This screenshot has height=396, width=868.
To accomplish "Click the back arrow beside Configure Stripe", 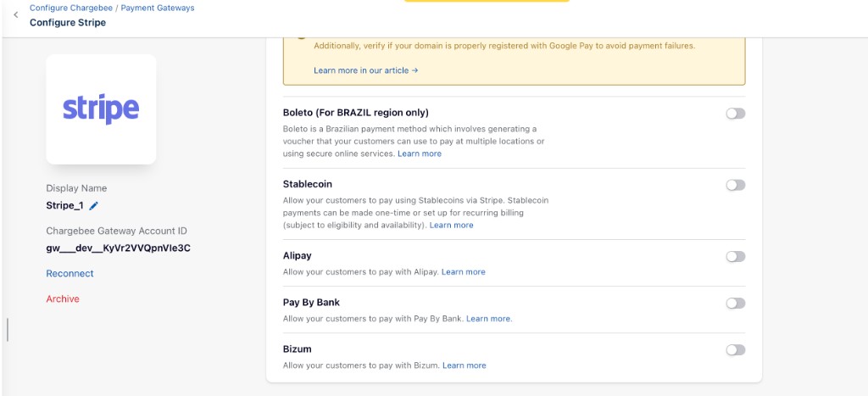I will point(15,15).
